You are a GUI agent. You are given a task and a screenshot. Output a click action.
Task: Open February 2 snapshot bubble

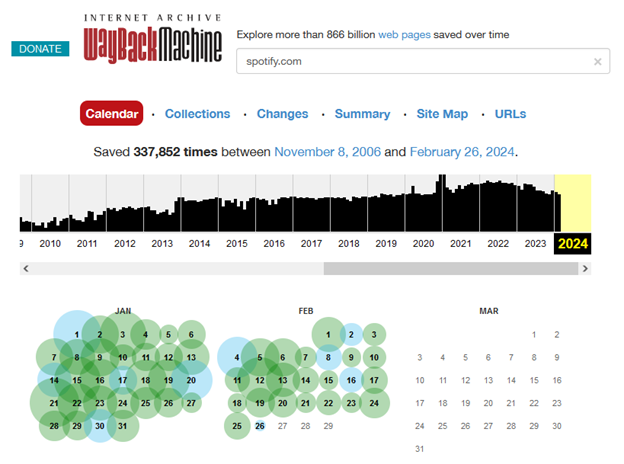point(351,335)
